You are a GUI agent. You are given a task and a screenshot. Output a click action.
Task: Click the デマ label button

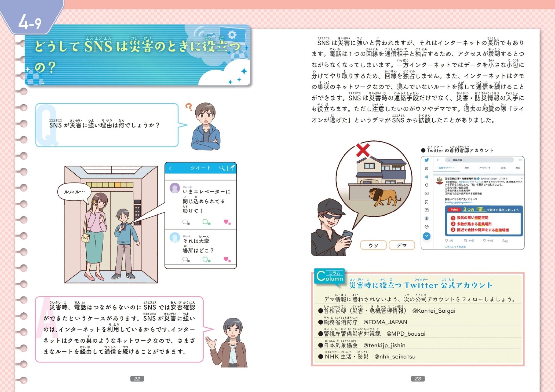(x=402, y=245)
